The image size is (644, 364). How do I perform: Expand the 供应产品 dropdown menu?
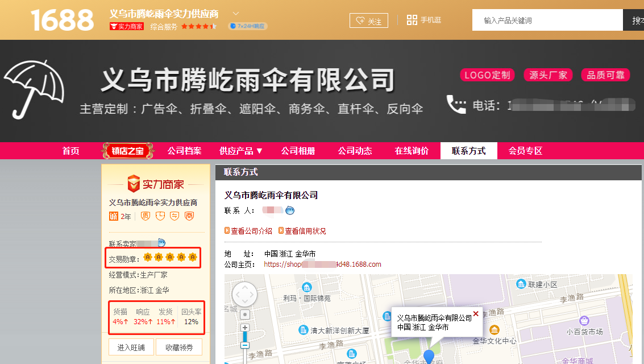[240, 151]
